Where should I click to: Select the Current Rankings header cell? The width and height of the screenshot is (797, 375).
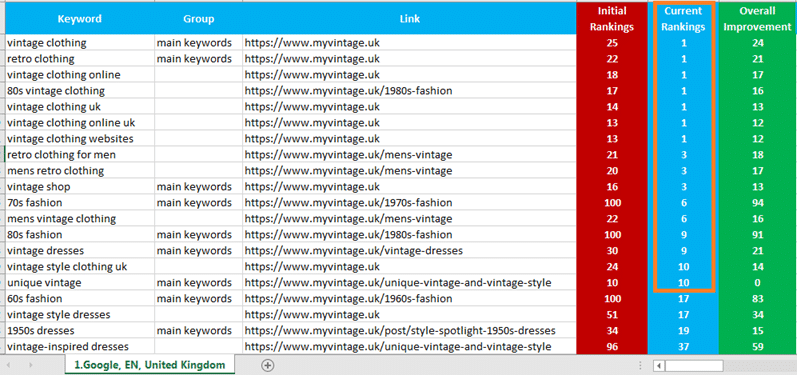pyautogui.click(x=683, y=19)
